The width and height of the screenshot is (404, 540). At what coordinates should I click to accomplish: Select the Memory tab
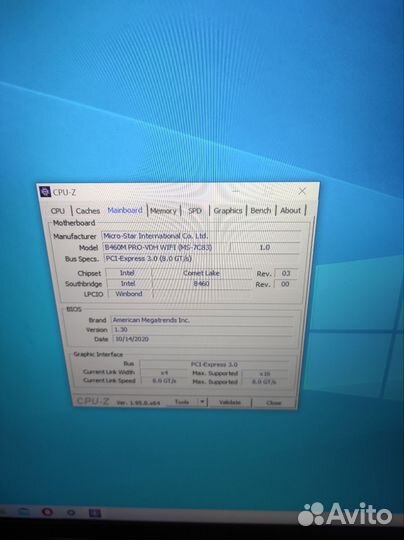tap(163, 210)
